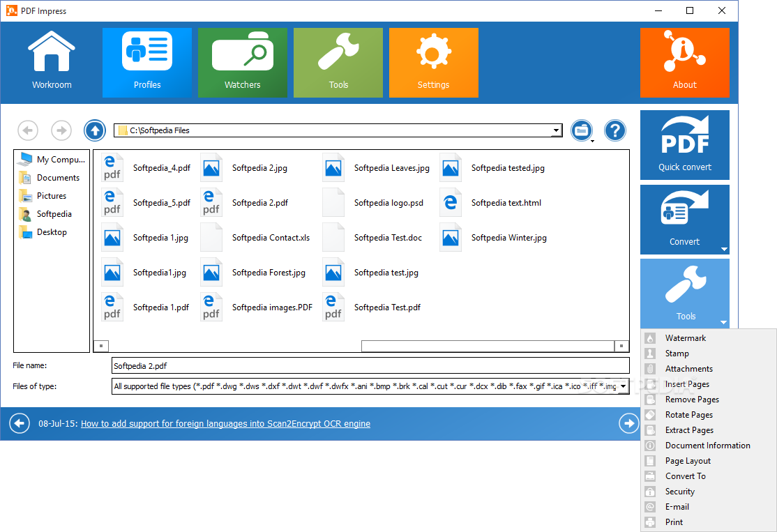Click the file list horizontal scrollbar thumb
Image resolution: width=777 pixels, height=532 pixels.
[488, 346]
